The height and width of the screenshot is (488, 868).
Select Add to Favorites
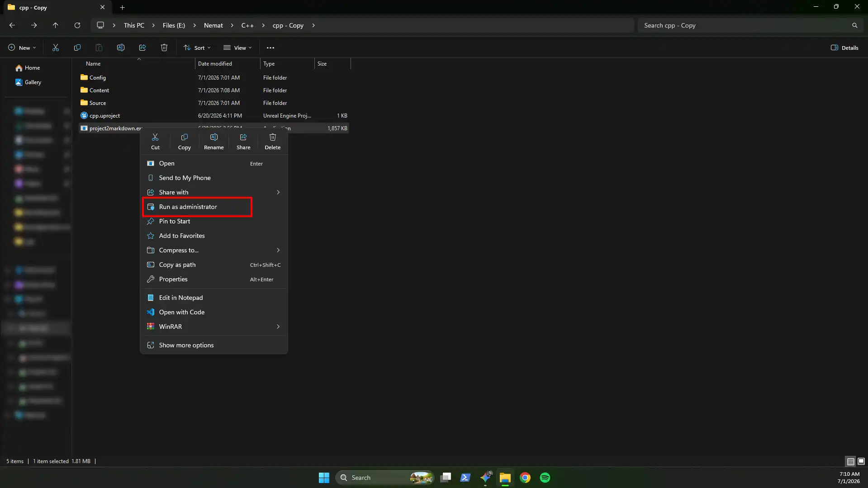(214, 236)
